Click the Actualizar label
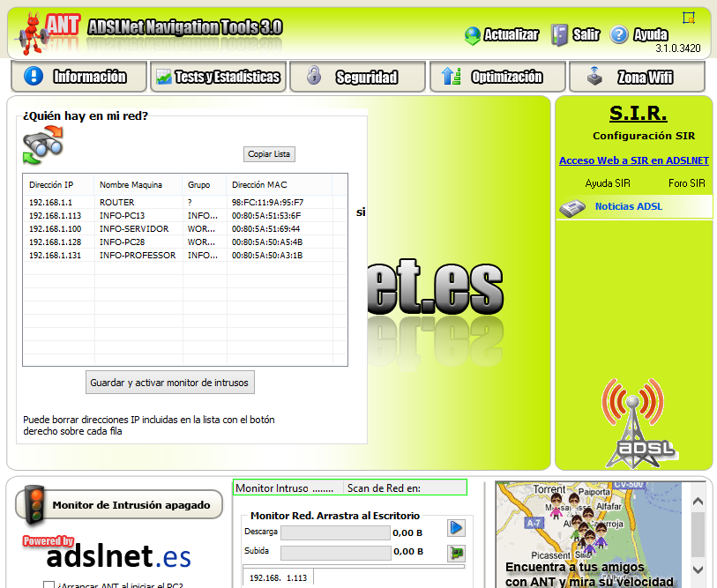Viewport: 717px width, 588px height. 512,34
